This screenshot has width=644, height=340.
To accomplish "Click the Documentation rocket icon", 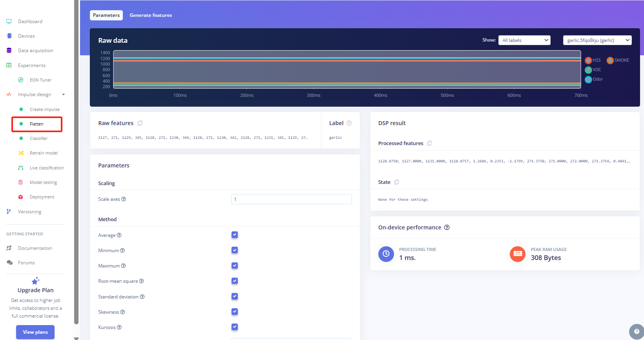I will 9,248.
